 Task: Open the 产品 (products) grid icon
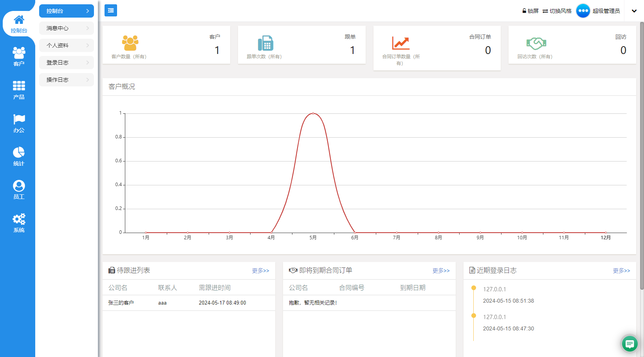[19, 90]
